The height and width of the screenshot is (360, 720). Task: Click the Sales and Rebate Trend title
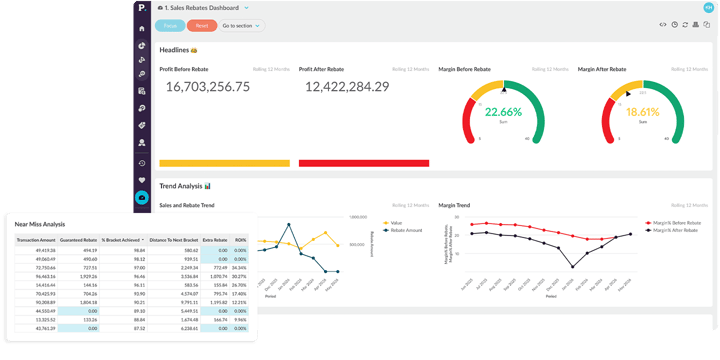click(x=187, y=205)
